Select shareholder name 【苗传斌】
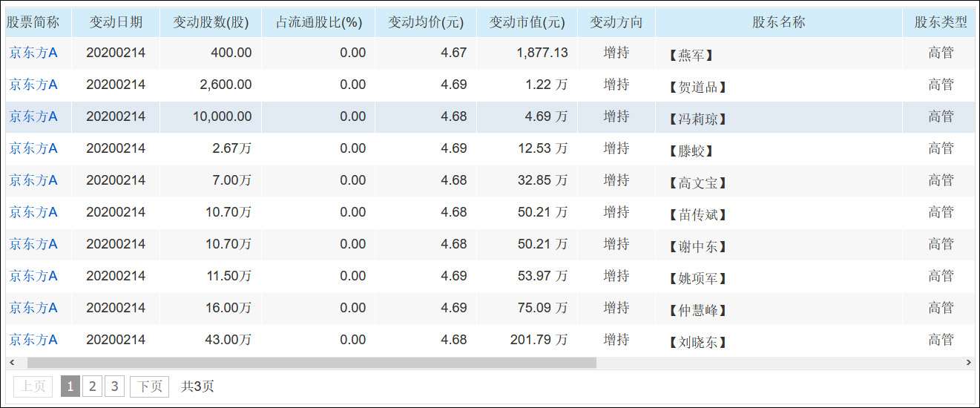The height and width of the screenshot is (408, 980). pyautogui.click(x=697, y=214)
